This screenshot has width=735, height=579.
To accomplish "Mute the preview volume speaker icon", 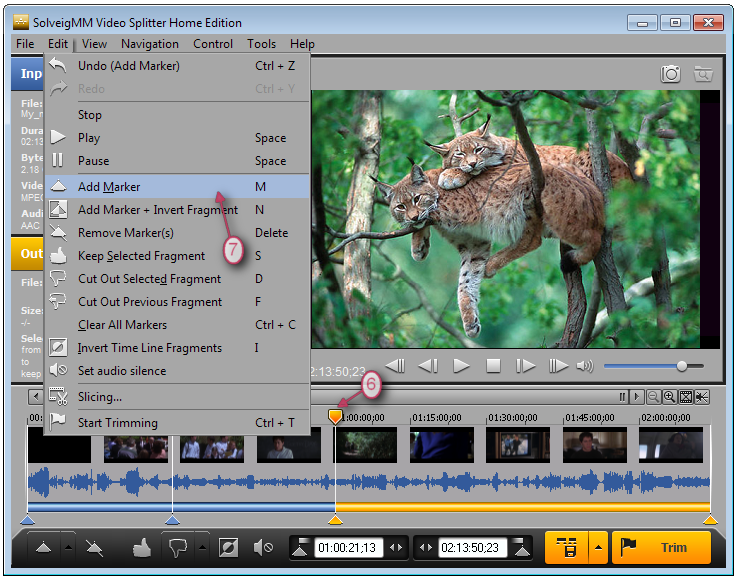I will pyautogui.click(x=585, y=366).
